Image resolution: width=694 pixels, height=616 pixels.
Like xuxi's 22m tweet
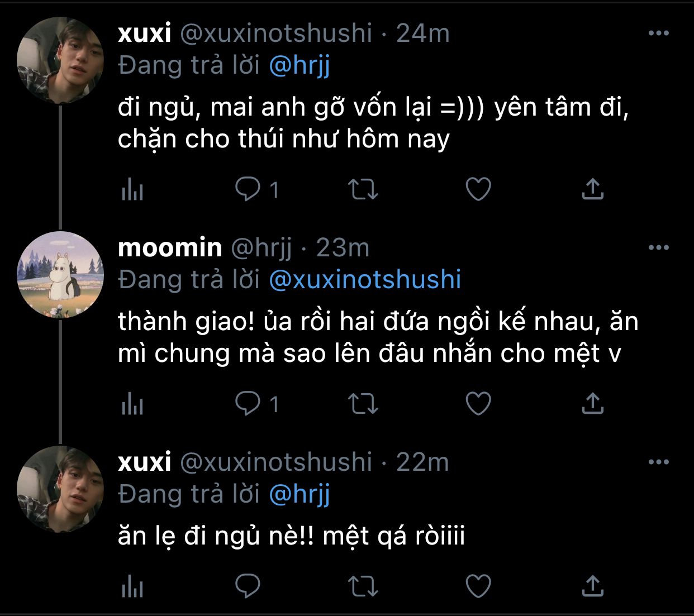(x=478, y=586)
